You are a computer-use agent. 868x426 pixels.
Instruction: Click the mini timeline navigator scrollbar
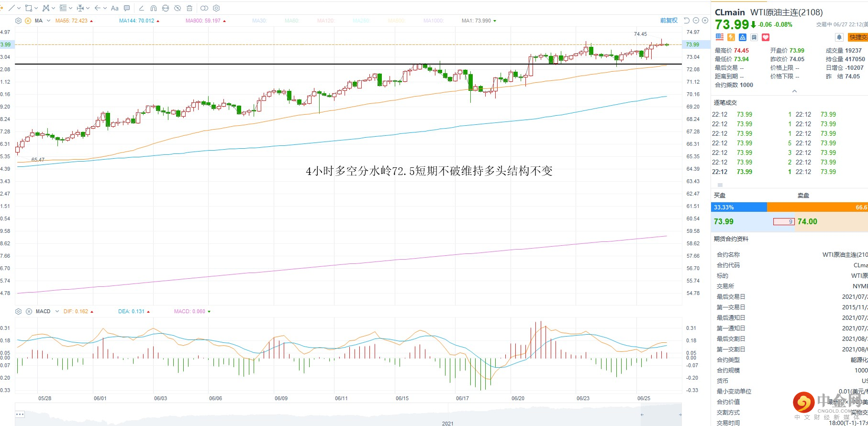pos(348,415)
